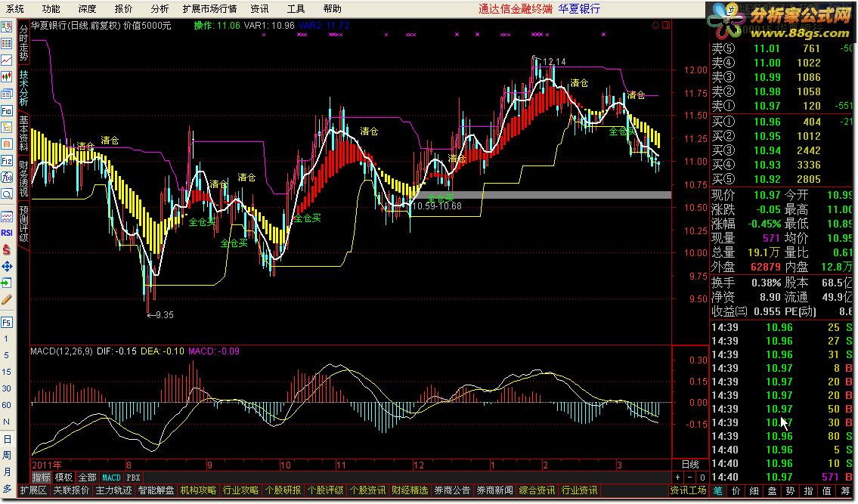858x504 pixels.
Task: Select the 1-minute period button
Action: tap(7, 339)
